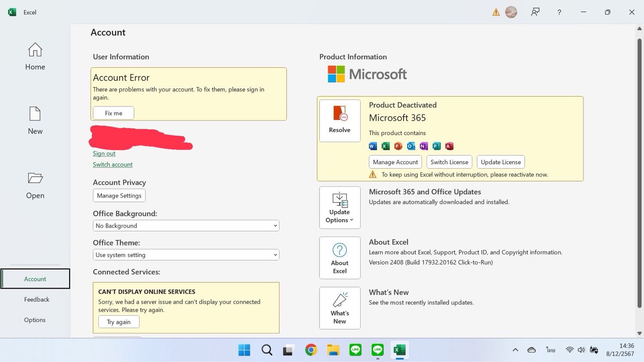Select Account in the sidebar
This screenshot has width=644, height=362.
[x=35, y=279]
